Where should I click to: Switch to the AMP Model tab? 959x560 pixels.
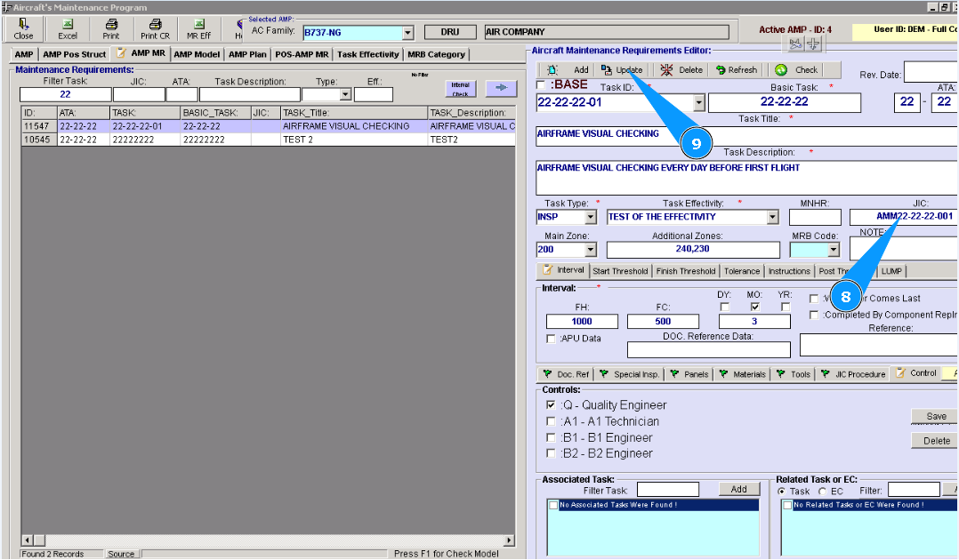pyautogui.click(x=197, y=54)
